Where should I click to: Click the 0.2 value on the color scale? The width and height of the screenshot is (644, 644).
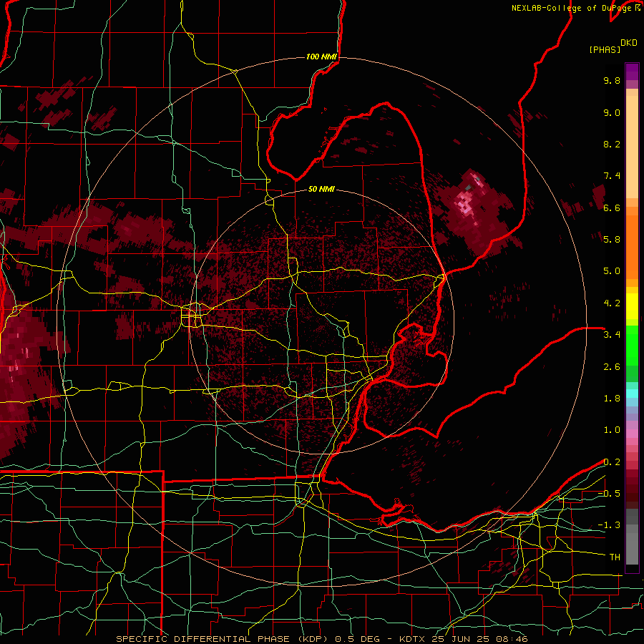pyautogui.click(x=612, y=462)
